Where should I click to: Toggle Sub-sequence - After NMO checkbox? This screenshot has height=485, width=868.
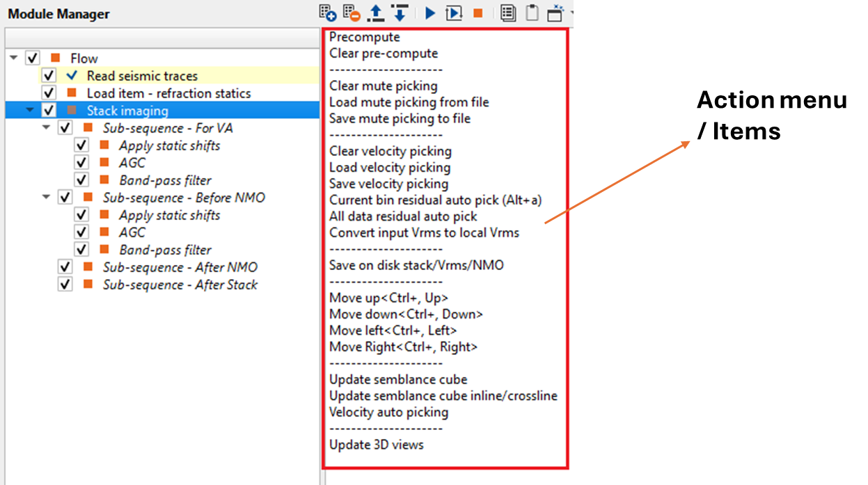65,267
